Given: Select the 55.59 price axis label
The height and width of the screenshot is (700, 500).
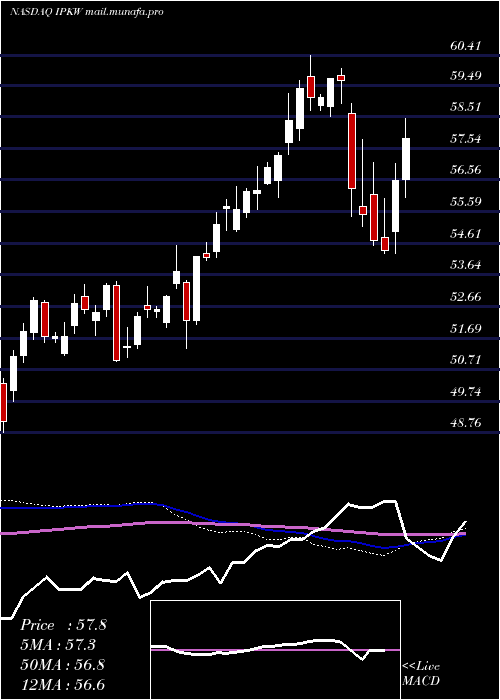Looking at the screenshot, I should pos(466,202).
